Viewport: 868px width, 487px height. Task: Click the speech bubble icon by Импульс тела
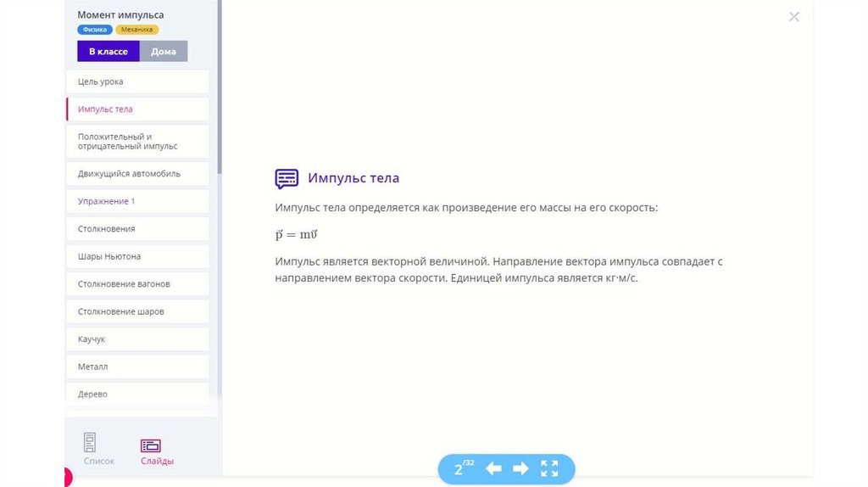[x=287, y=178]
